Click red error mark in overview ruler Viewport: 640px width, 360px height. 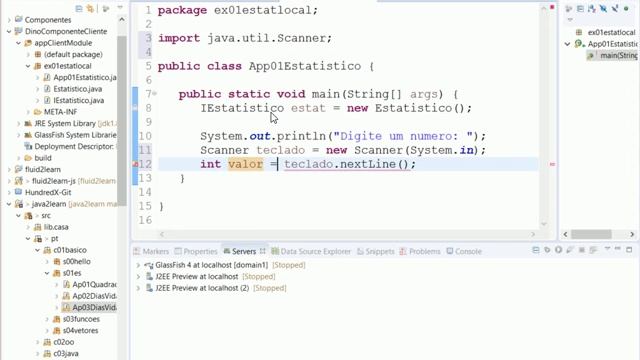552,164
